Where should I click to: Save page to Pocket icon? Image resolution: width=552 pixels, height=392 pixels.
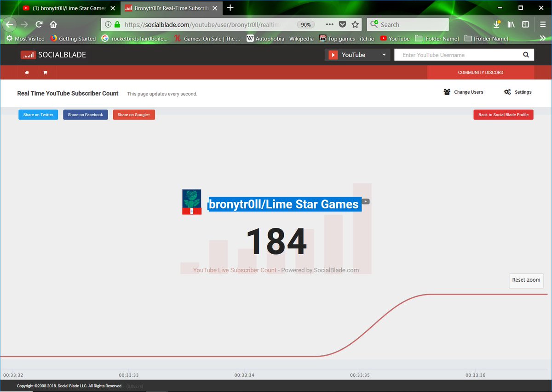coord(342,24)
